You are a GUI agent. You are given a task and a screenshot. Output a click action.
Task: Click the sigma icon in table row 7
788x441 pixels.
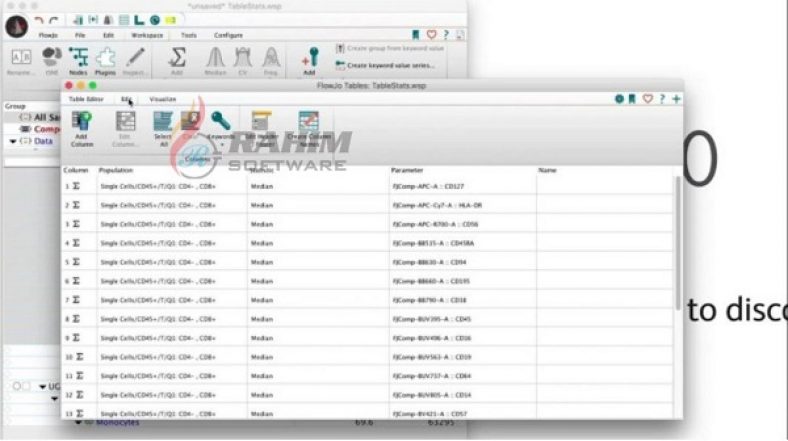point(76,300)
